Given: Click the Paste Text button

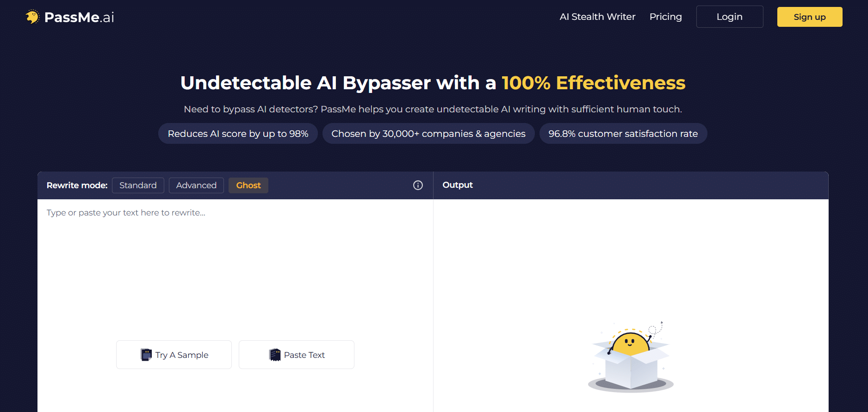Looking at the screenshot, I should pos(297,355).
